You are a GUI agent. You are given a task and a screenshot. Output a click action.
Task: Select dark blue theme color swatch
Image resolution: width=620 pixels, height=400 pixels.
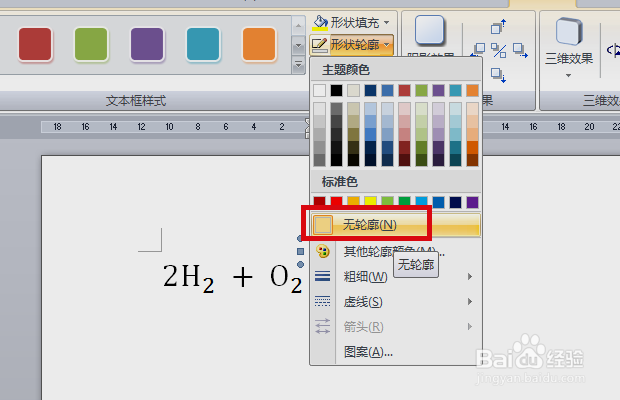click(370, 91)
